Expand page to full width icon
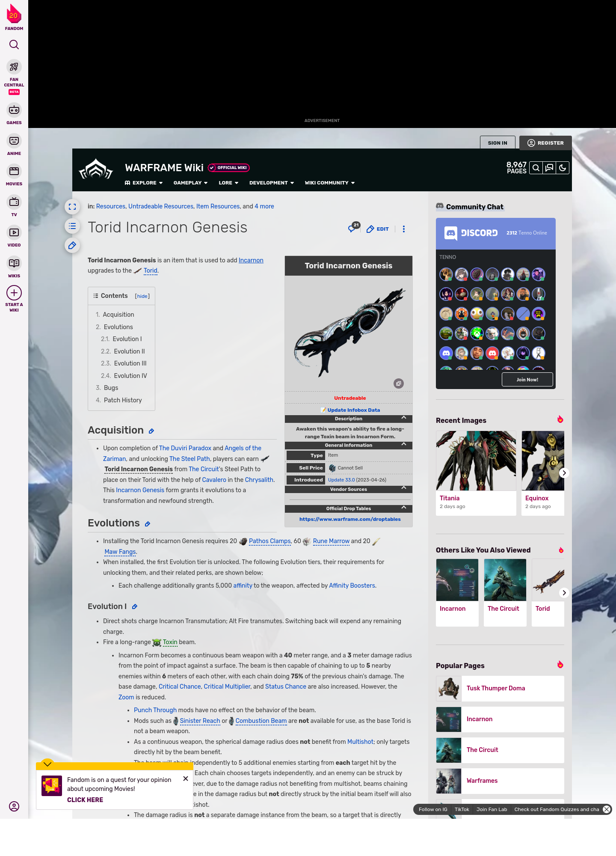 (x=72, y=207)
